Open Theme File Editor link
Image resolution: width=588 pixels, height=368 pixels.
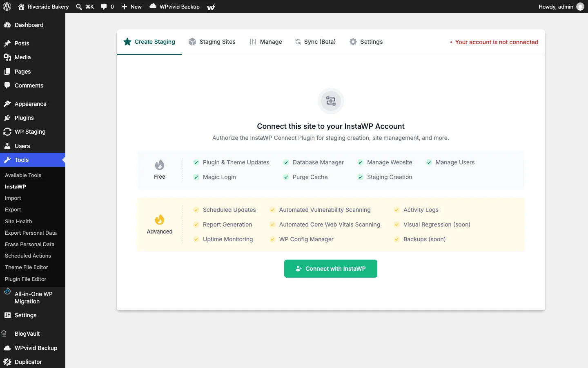[x=27, y=267]
